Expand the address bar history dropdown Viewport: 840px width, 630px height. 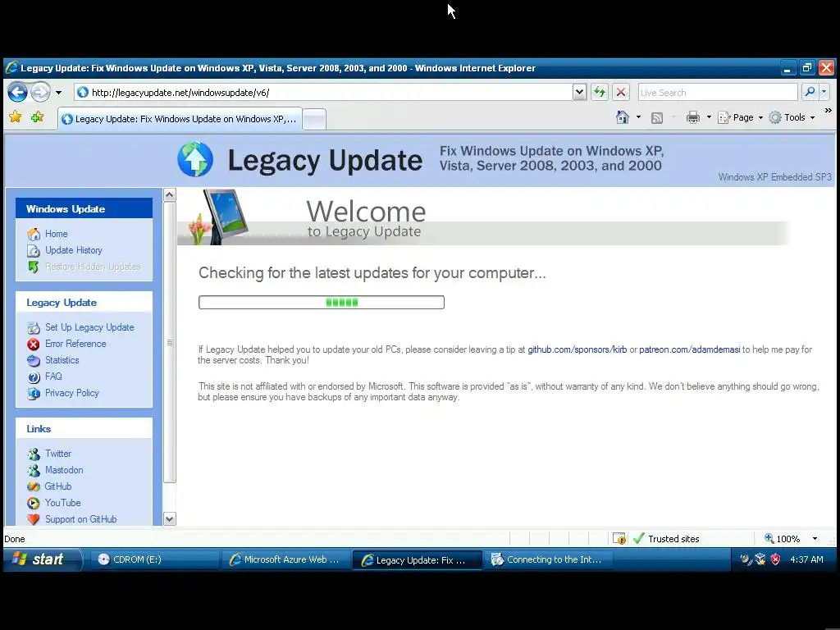click(x=579, y=92)
